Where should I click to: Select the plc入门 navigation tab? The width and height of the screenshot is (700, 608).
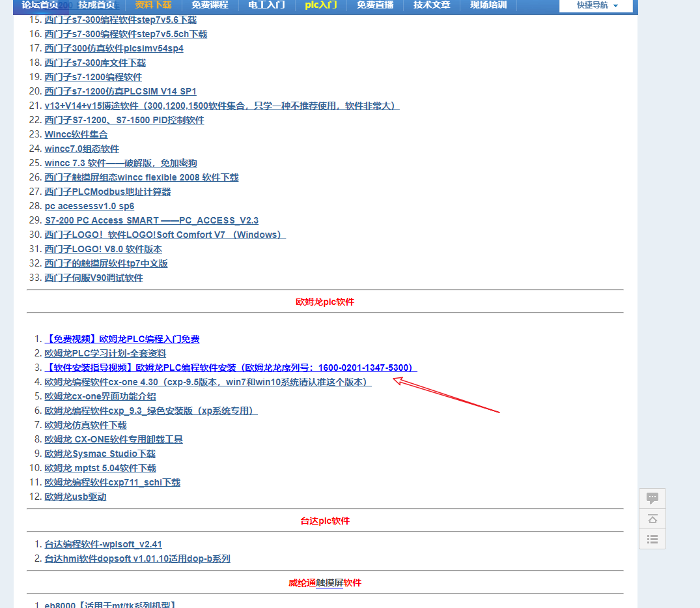321,5
